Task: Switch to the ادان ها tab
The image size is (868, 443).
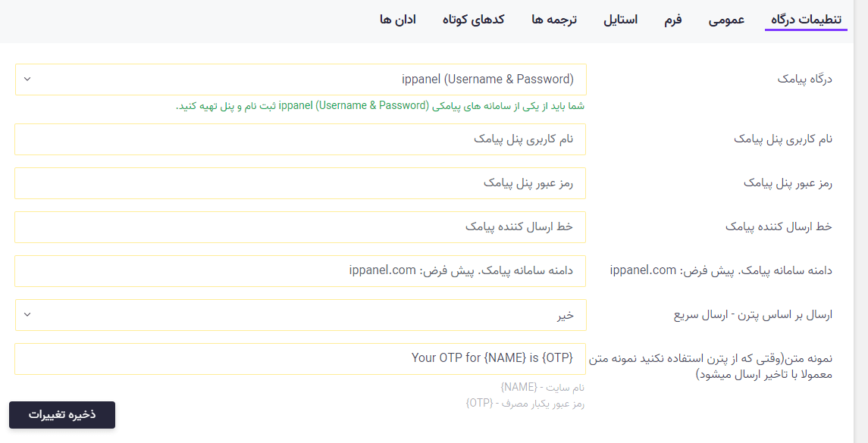Action: click(400, 20)
